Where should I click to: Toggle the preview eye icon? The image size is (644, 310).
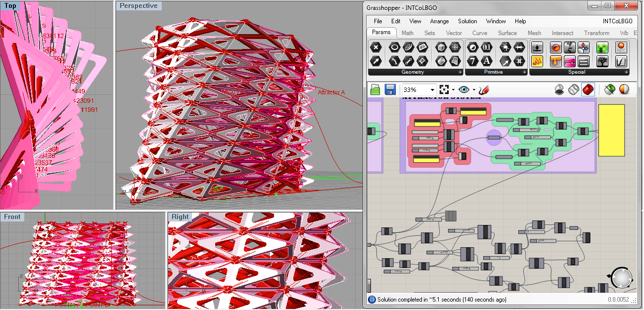click(463, 89)
